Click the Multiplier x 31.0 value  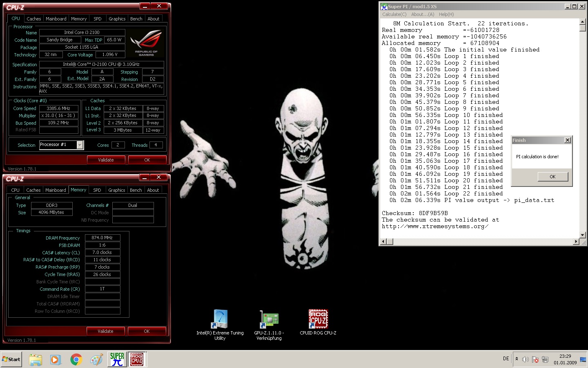[58, 116]
